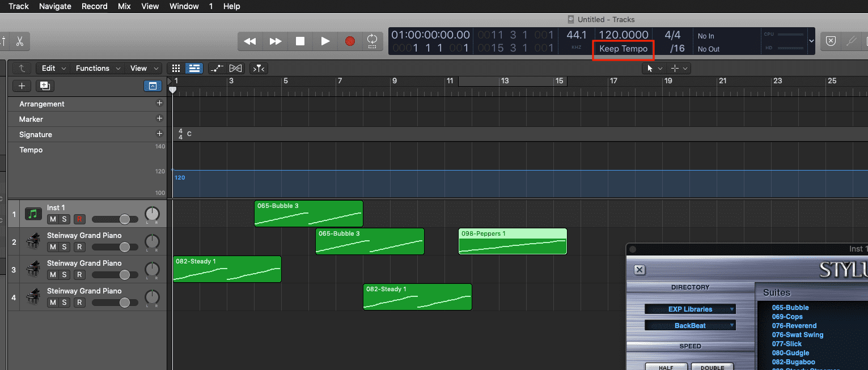The image size is (868, 370).
Task: Click the boxed X icon in control bar
Action: 831,41
